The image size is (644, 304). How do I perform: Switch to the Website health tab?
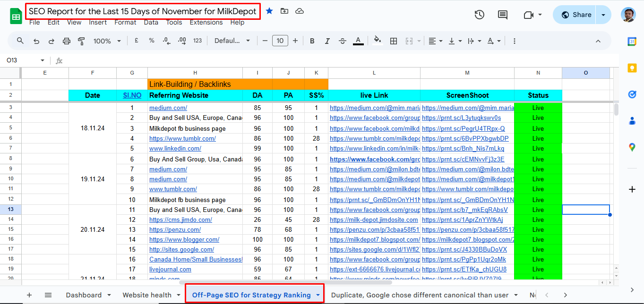click(x=147, y=295)
